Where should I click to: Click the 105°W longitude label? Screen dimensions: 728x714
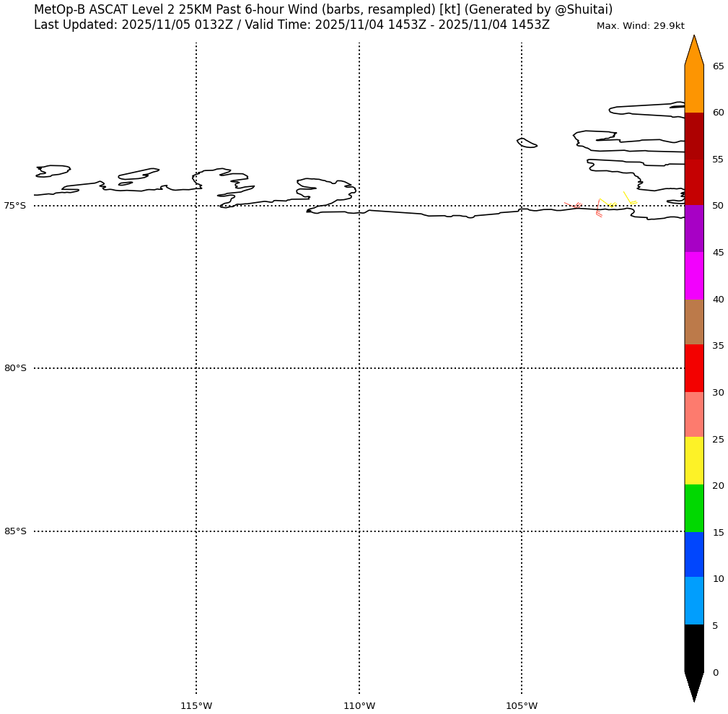point(522,705)
